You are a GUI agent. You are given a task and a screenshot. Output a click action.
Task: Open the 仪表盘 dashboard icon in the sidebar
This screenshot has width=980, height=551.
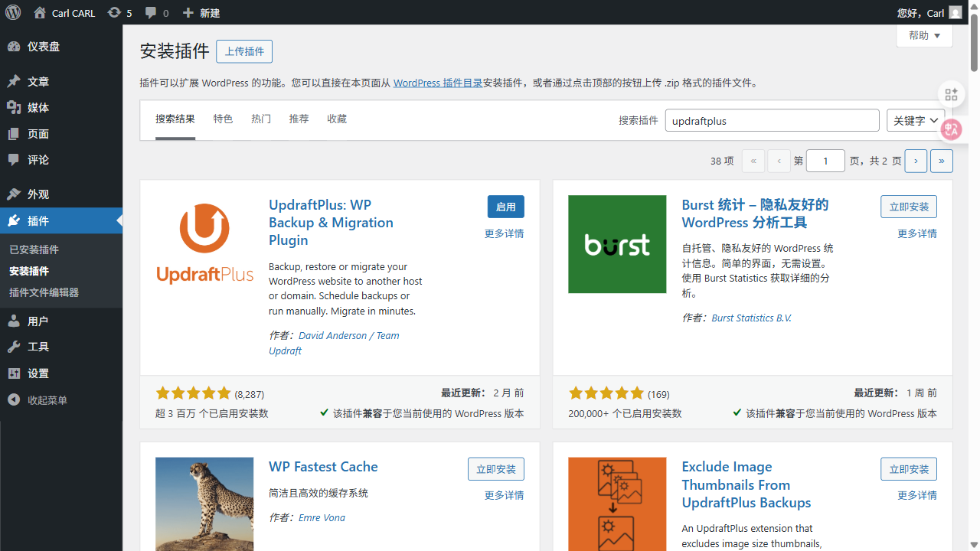pyautogui.click(x=14, y=46)
